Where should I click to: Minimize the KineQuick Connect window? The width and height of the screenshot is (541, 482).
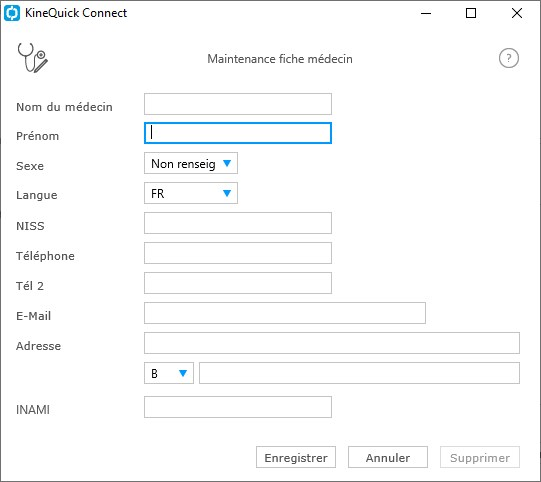(426, 13)
